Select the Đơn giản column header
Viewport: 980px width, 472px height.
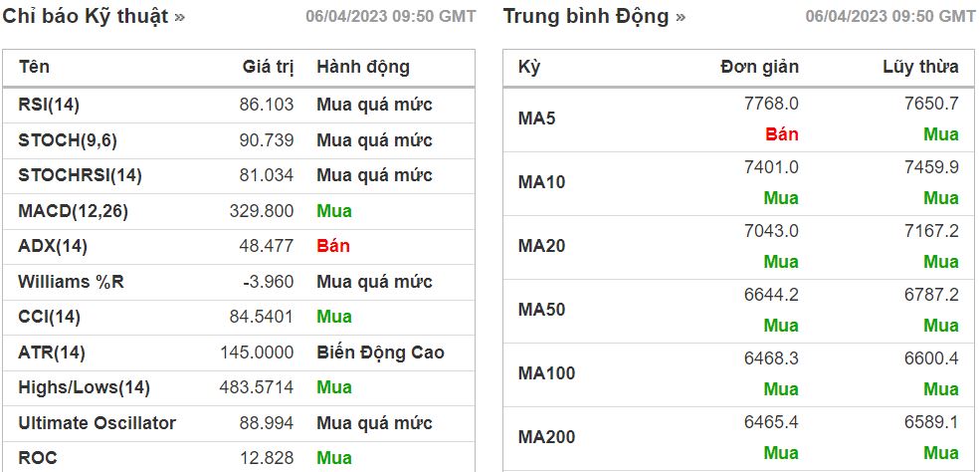tap(759, 67)
